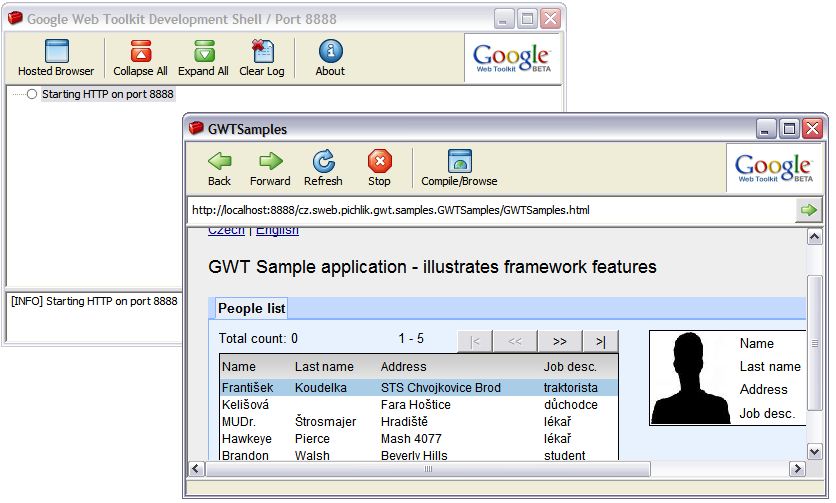Viewport: 836px width, 503px height.
Task: Maximize the GWTSamples window
Action: [x=789, y=129]
